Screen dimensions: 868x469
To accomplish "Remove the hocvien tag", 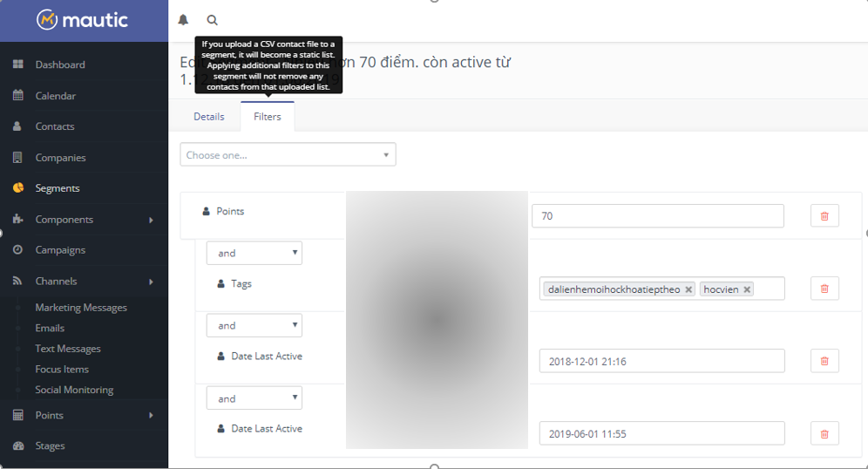I will point(747,289).
